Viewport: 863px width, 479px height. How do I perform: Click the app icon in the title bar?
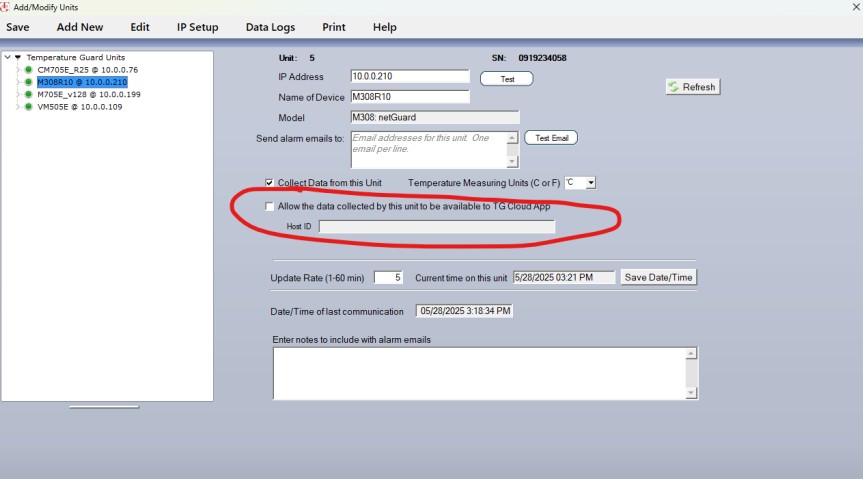tap(6, 7)
